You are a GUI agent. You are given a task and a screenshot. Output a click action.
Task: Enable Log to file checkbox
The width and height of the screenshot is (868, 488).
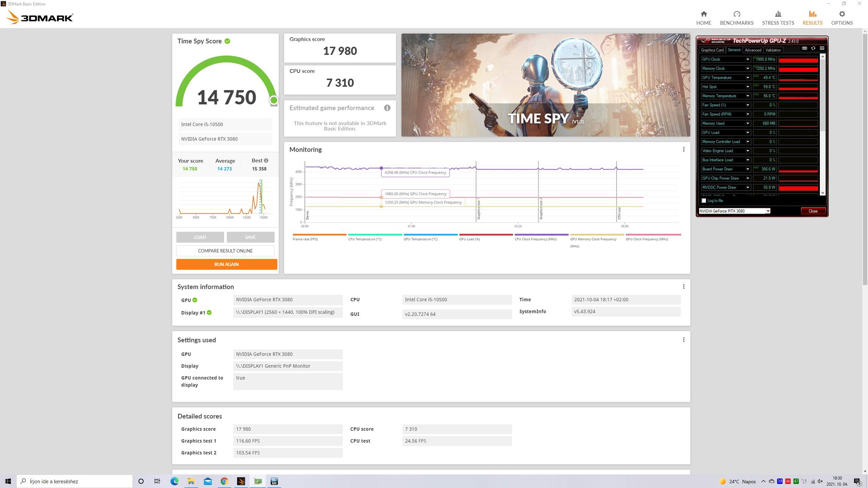pyautogui.click(x=704, y=201)
